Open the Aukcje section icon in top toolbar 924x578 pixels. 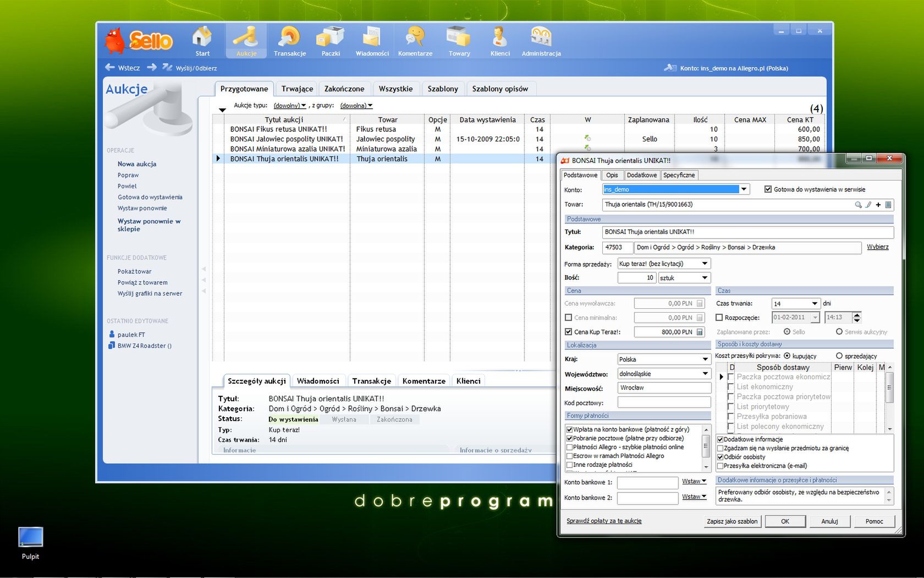click(246, 41)
